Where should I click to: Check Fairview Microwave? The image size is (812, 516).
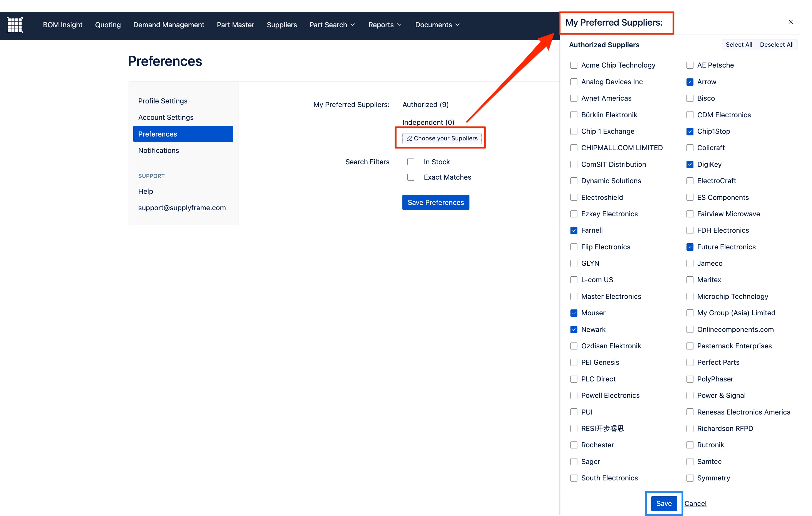pyautogui.click(x=690, y=214)
